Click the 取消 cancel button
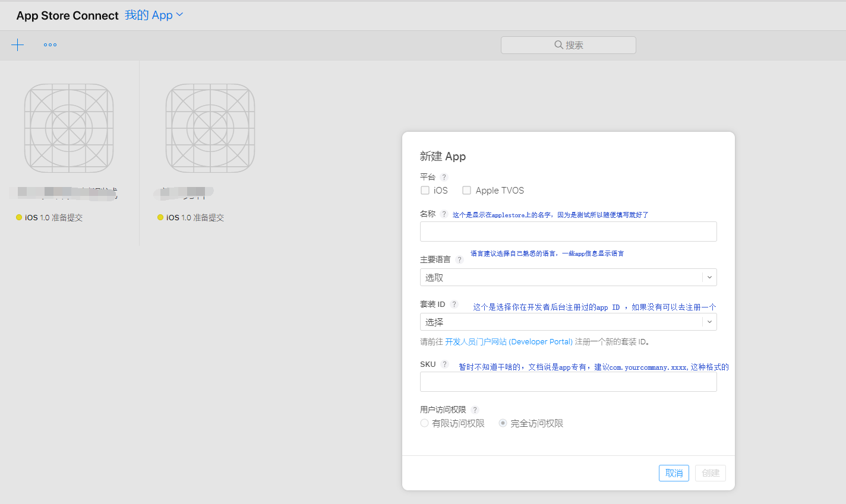The image size is (846, 504). 674,473
